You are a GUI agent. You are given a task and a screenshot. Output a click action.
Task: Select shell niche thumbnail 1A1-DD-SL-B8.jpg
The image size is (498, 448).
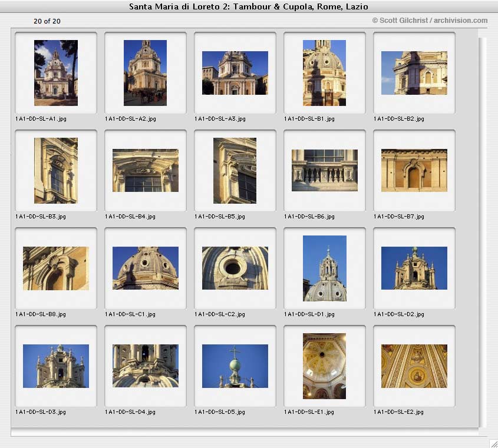tap(56, 268)
